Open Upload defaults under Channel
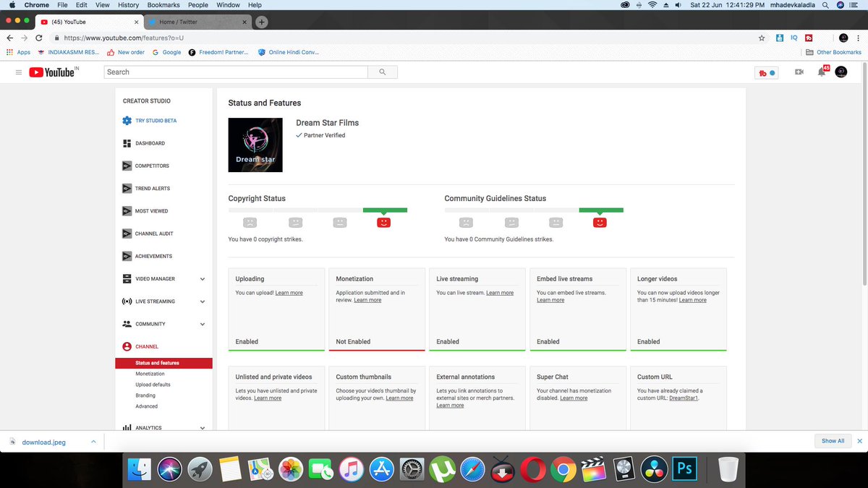 point(153,385)
